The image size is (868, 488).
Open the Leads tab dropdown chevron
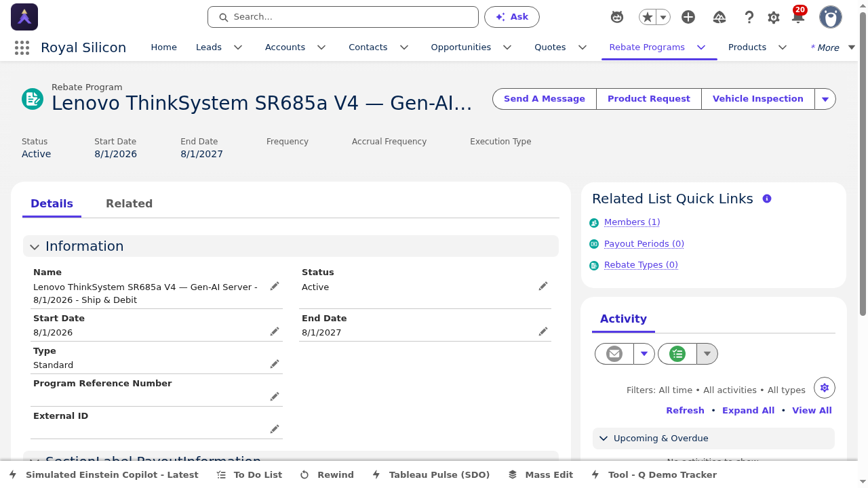(238, 47)
